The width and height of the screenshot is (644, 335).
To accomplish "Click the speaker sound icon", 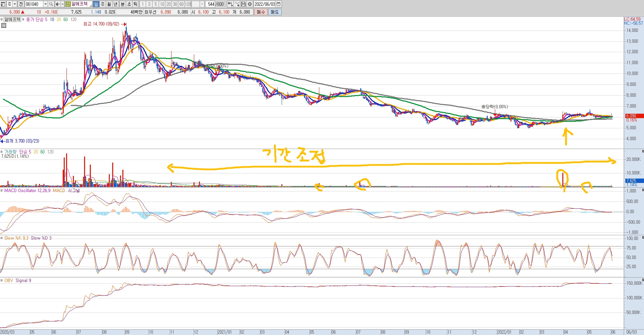I will pyautogui.click(x=58, y=4).
